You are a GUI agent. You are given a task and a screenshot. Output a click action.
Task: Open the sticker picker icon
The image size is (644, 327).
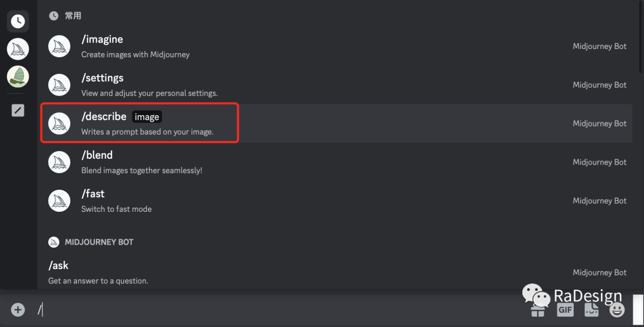pos(591,310)
